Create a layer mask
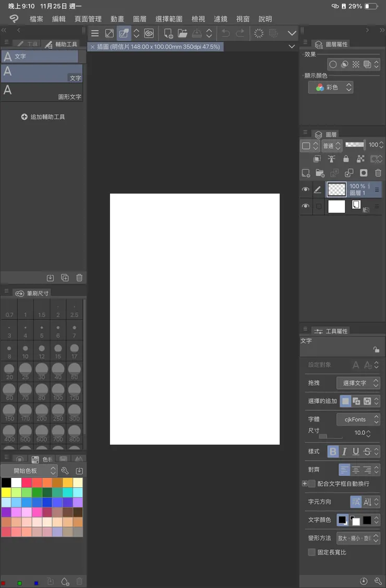Image resolution: width=386 pixels, height=588 pixels. click(364, 173)
